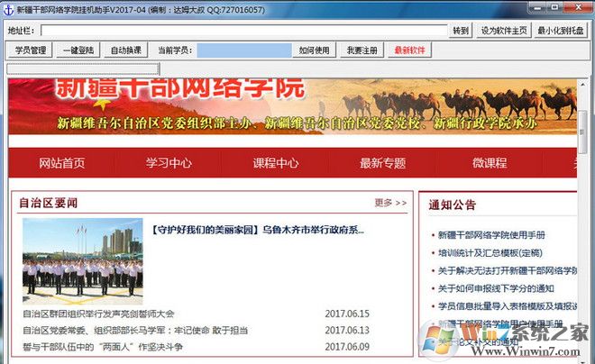Open news about 组织部部长马学军

135,331
